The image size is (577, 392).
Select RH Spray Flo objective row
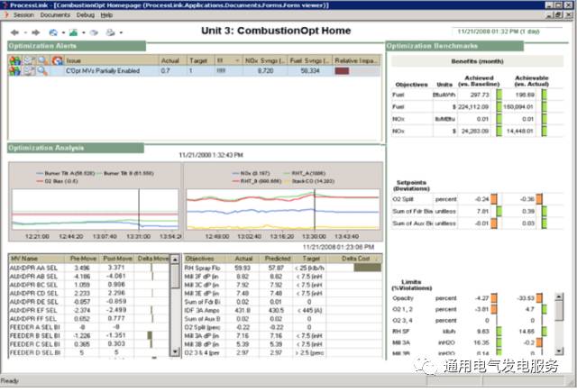click(282, 268)
